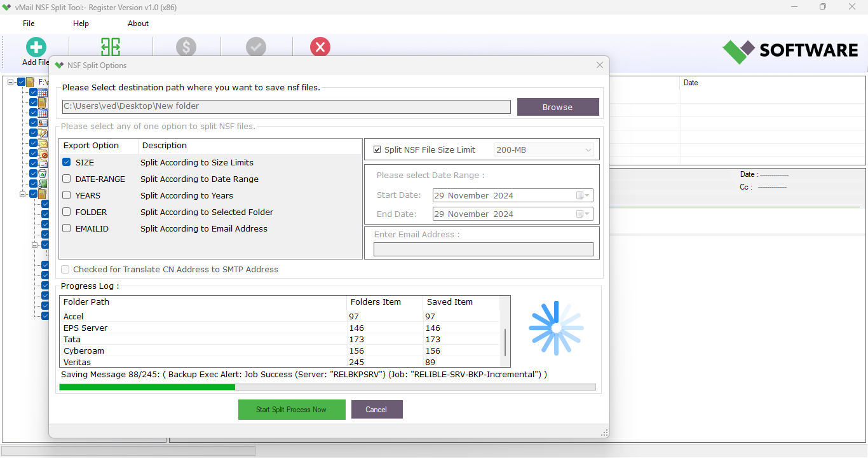Viewport: 868px width, 458px height.
Task: Click the End Date calendar picker icon
Action: [583, 214]
